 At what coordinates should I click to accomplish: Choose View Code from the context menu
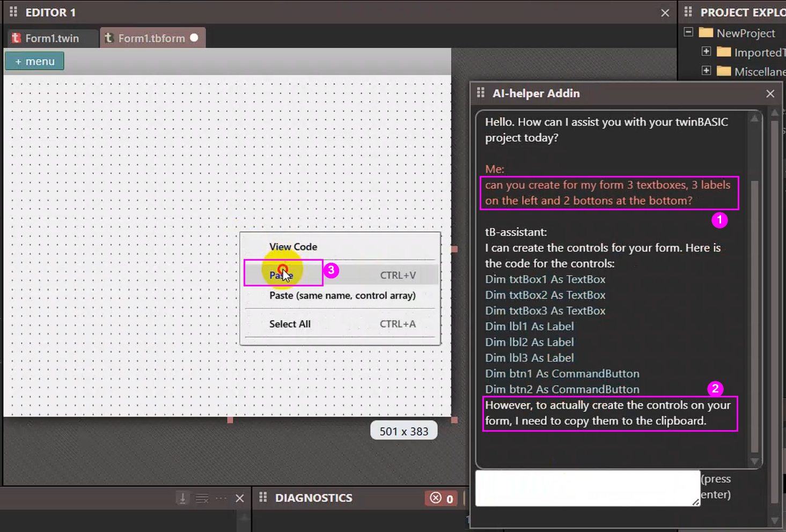(293, 247)
